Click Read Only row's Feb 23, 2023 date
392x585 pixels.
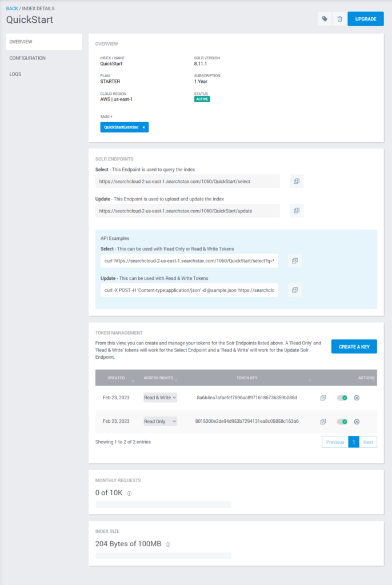pos(116,421)
